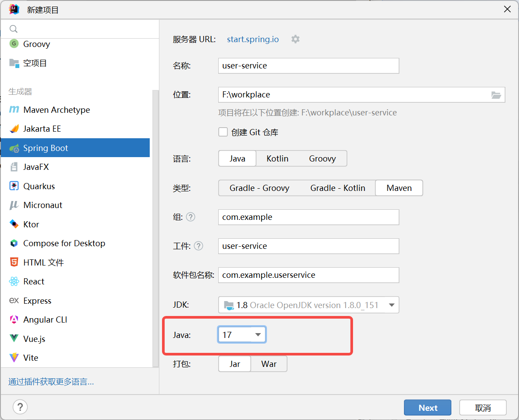
Task: Click the Vite logo icon
Action: (14, 358)
